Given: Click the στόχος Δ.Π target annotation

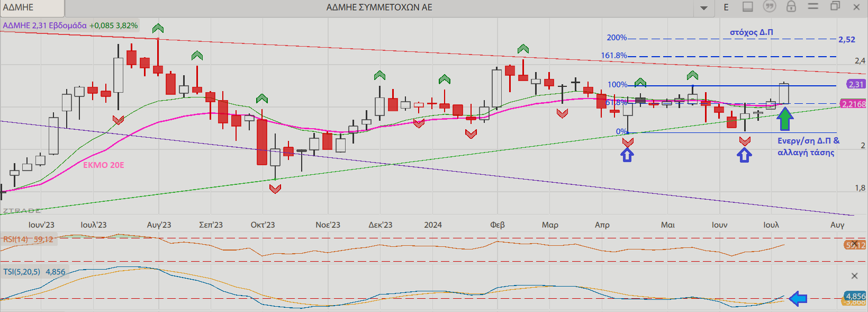Looking at the screenshot, I should (x=752, y=32).
